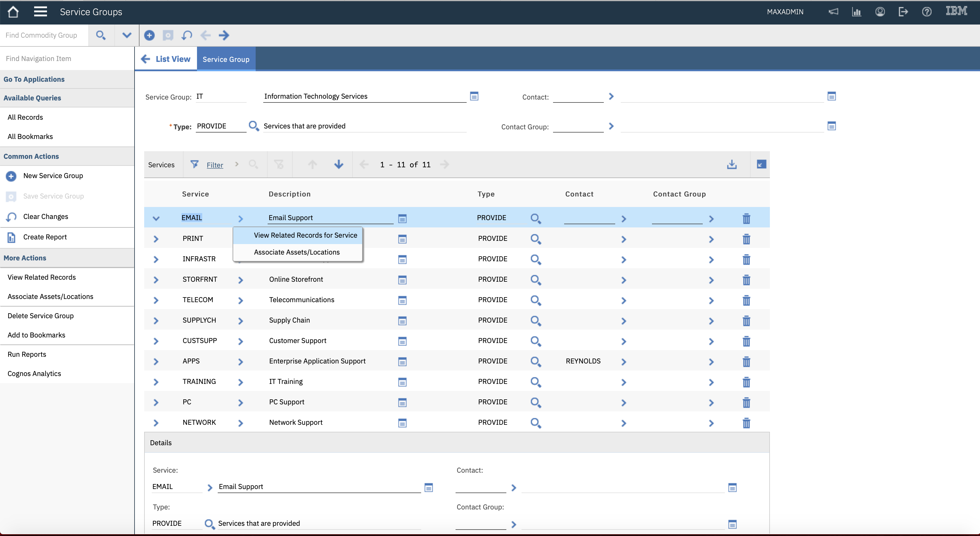This screenshot has height=536, width=980.
Task: Download the Services table data
Action: 732,164
